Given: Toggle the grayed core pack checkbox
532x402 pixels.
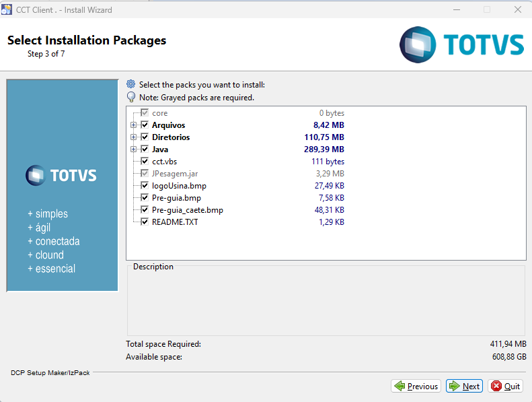Looking at the screenshot, I should coord(145,112).
